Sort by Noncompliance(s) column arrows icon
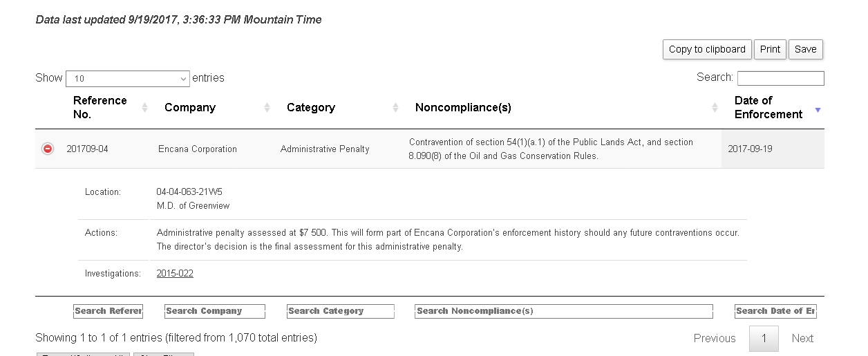 (715, 108)
